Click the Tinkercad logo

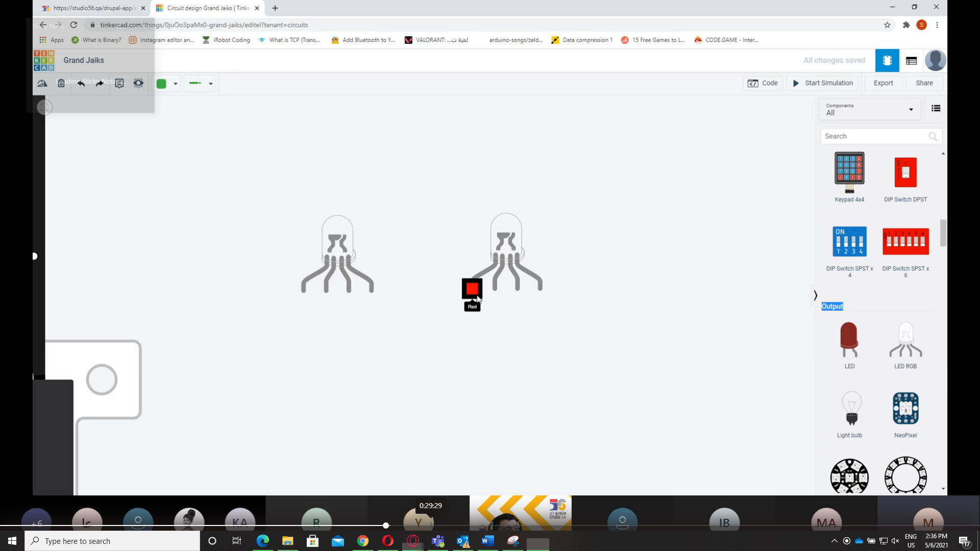tap(44, 60)
